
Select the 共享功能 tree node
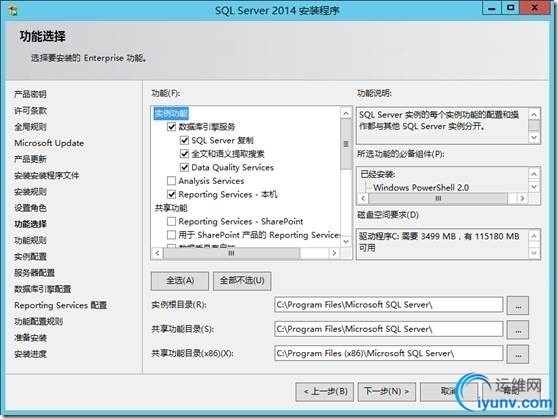[x=171, y=208]
